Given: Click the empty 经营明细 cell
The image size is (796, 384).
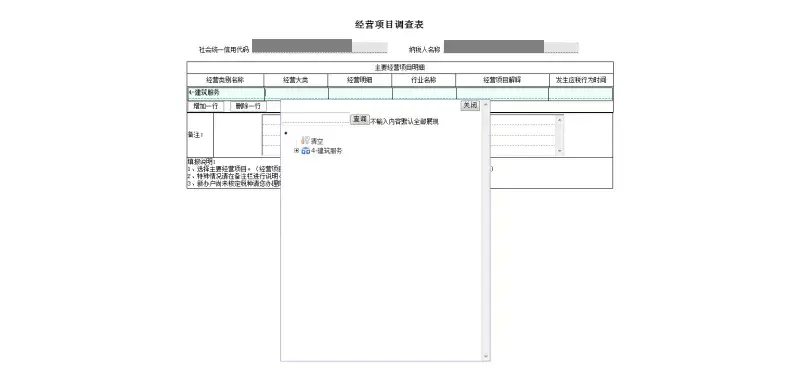Looking at the screenshot, I should 360,93.
